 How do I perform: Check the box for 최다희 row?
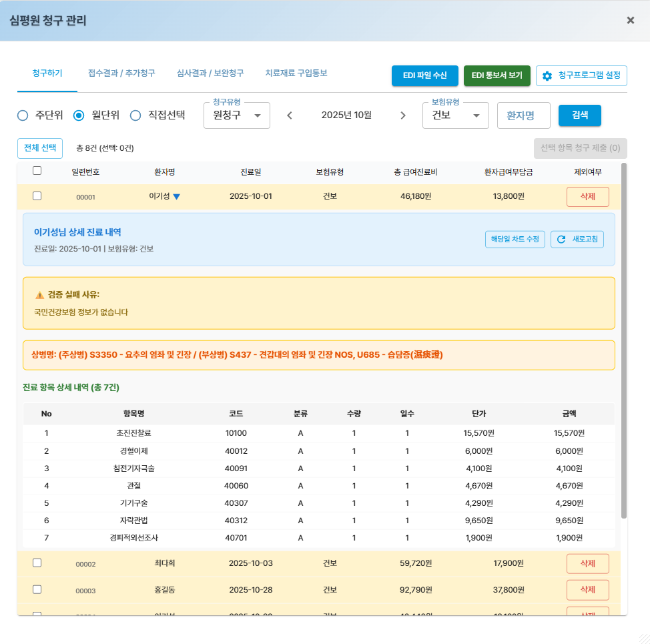(37, 563)
